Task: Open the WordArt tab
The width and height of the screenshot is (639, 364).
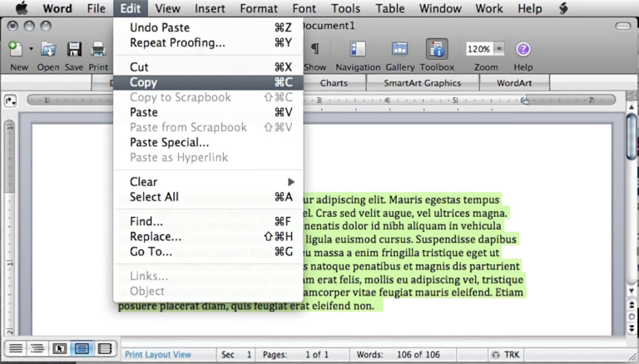Action: point(514,83)
